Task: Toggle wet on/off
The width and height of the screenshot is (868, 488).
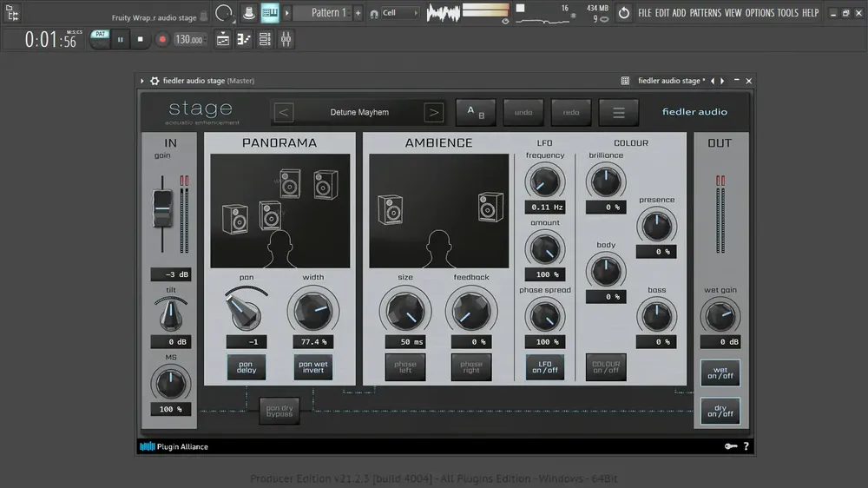Action: pos(720,373)
